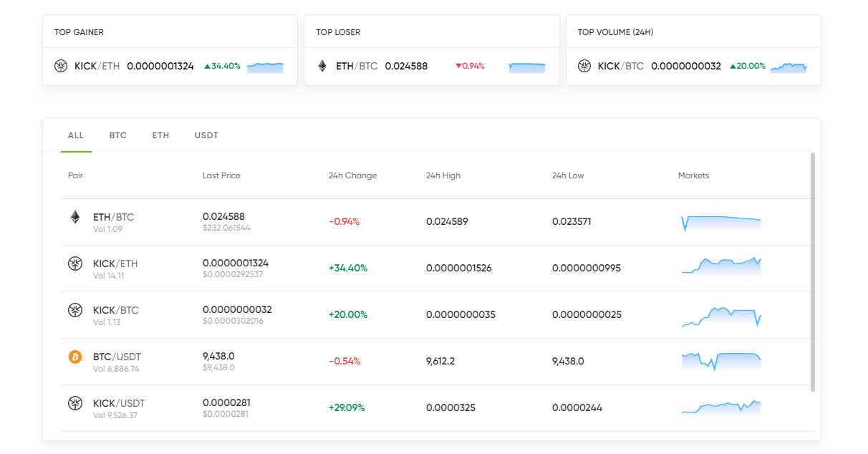Click the KICK coin icon in KICK/BTC row
This screenshot has height=454, width=868.
[x=75, y=310]
